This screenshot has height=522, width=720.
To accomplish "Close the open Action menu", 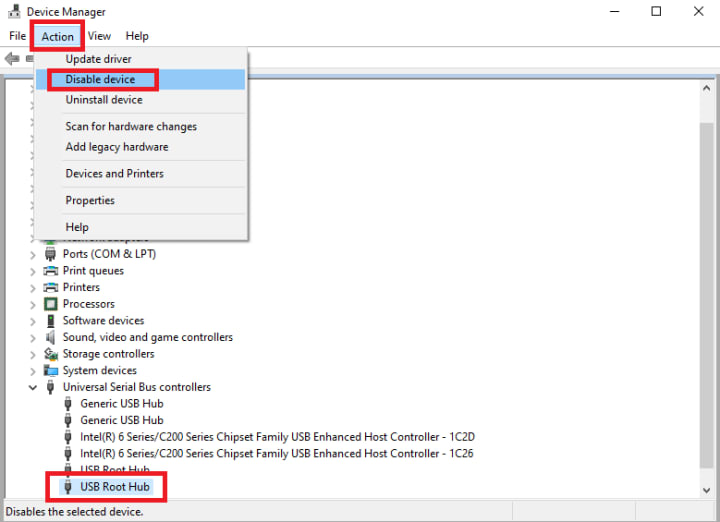I will [x=57, y=36].
